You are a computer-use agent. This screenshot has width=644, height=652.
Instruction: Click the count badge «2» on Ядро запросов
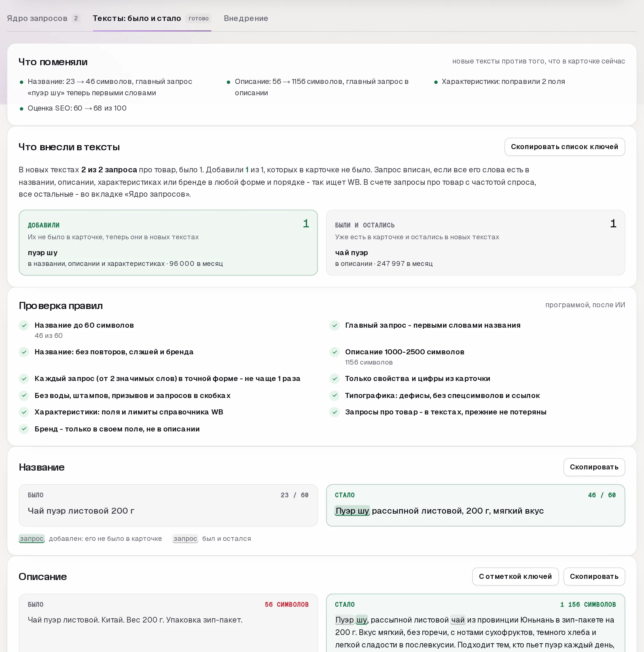point(76,18)
